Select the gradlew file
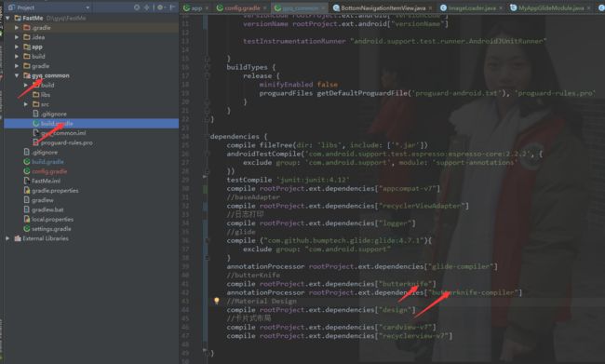This screenshot has height=364, width=605. point(43,200)
